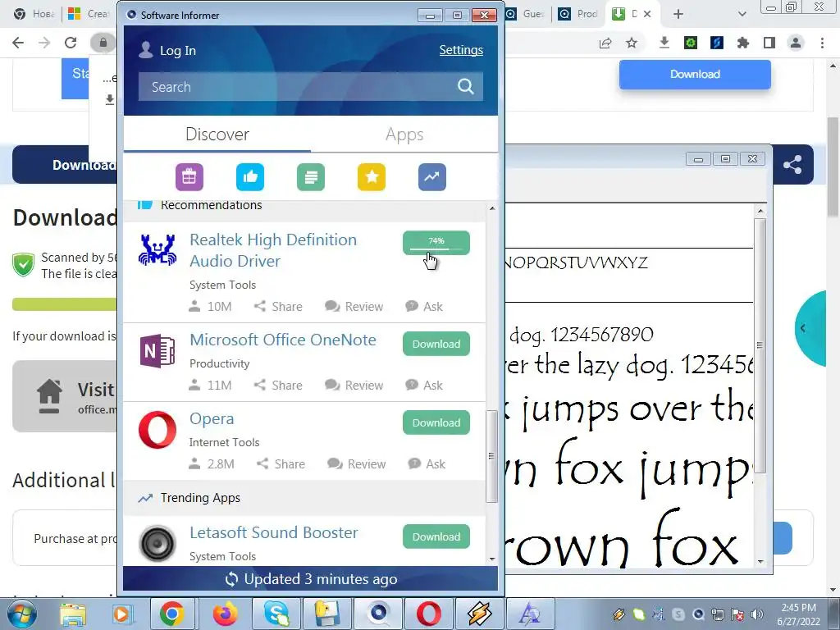Screen dimensions: 840x630
Task: Switch to the Discover tab
Action: click(x=217, y=134)
